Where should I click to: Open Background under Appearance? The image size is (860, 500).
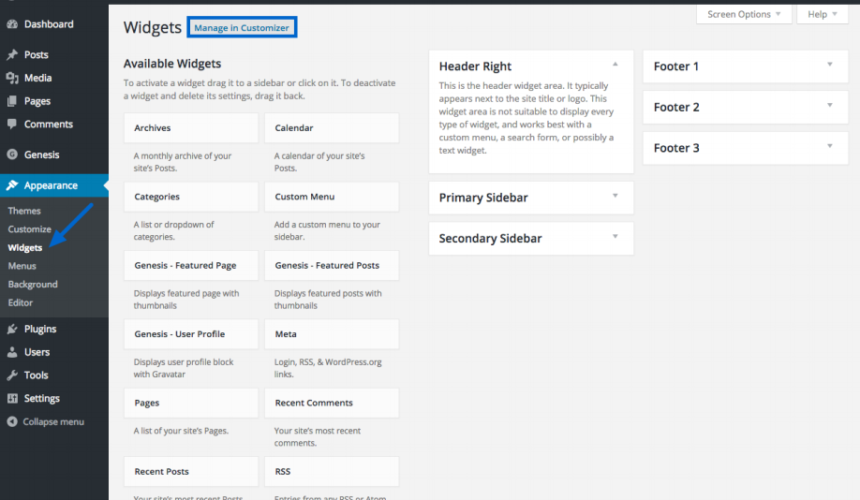(32, 285)
